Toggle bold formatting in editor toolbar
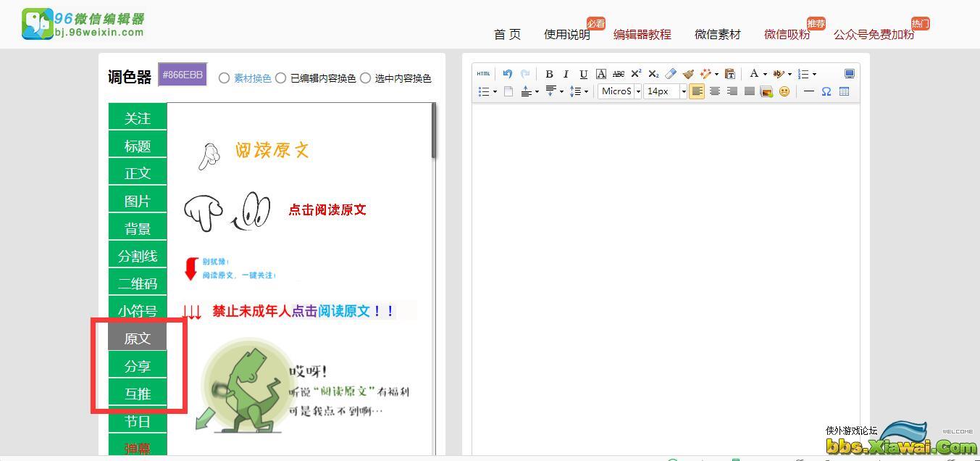 pyautogui.click(x=549, y=74)
